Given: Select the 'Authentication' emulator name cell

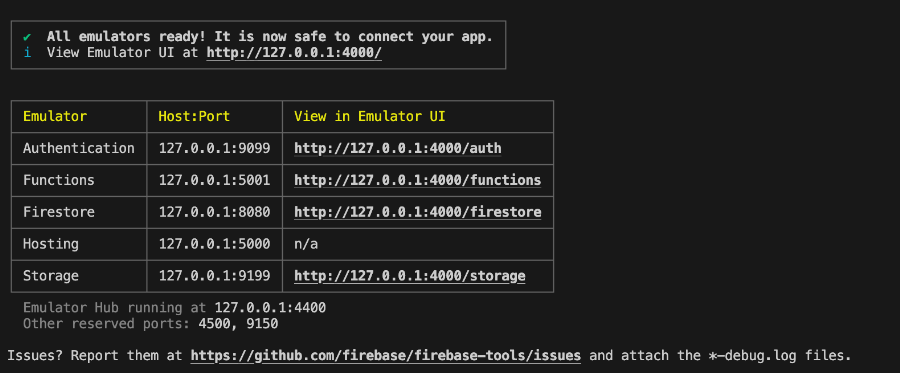Looking at the screenshot, I should 79,148.
